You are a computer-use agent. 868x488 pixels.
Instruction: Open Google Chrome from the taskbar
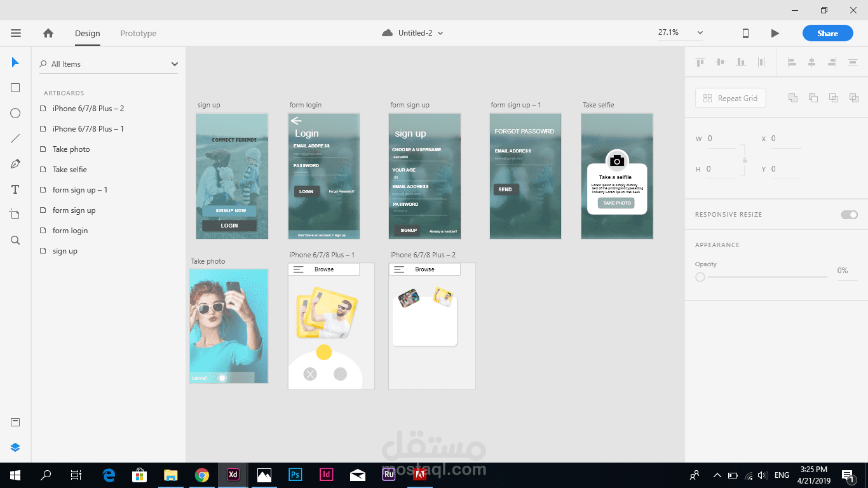[202, 475]
